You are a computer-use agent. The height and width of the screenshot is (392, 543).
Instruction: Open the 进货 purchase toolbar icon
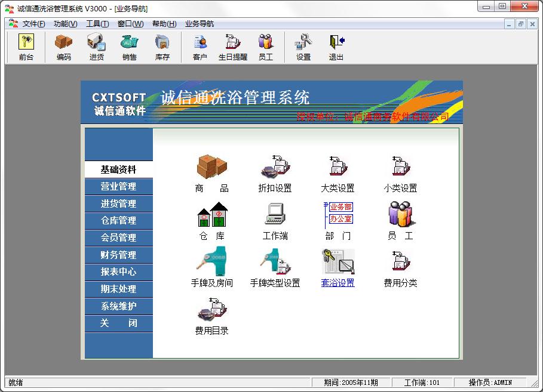click(x=97, y=47)
